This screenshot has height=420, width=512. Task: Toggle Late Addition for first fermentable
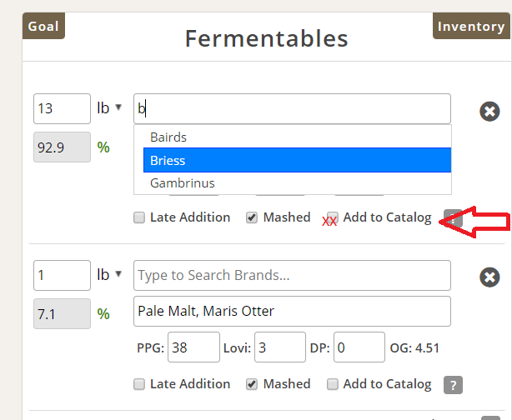tap(139, 217)
